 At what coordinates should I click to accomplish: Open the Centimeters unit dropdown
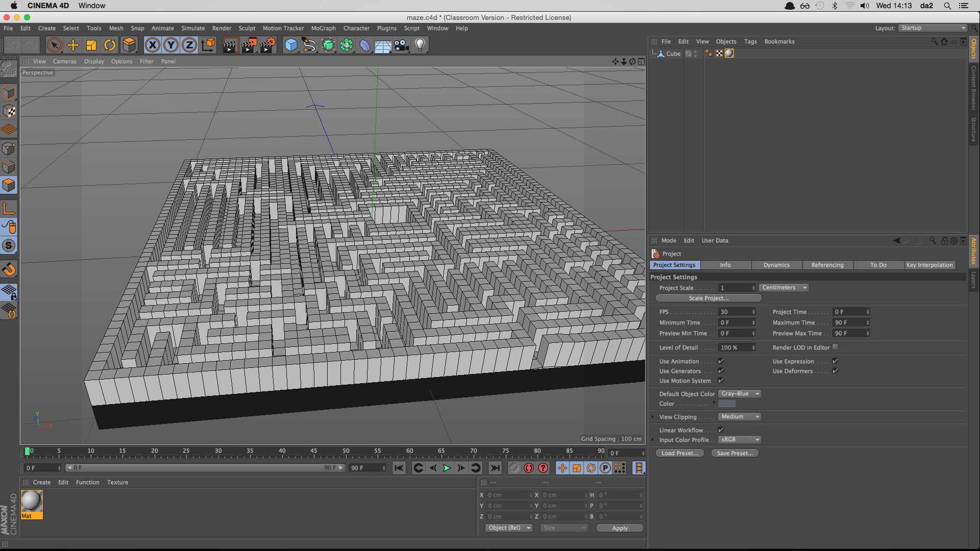tap(783, 288)
